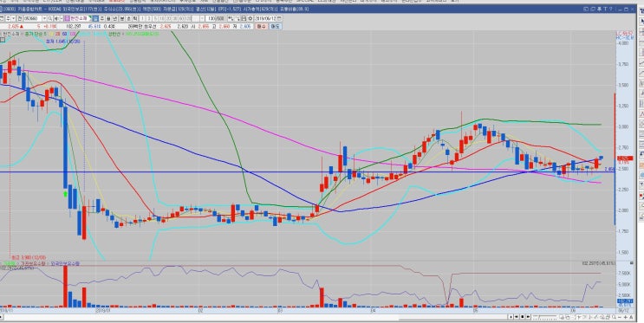Select the 30 interval button
The image size is (644, 323).
click(x=175, y=18)
